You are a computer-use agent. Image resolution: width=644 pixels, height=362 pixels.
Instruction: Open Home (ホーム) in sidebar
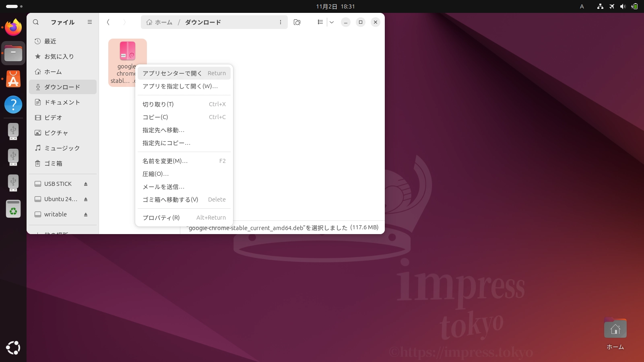point(63,72)
